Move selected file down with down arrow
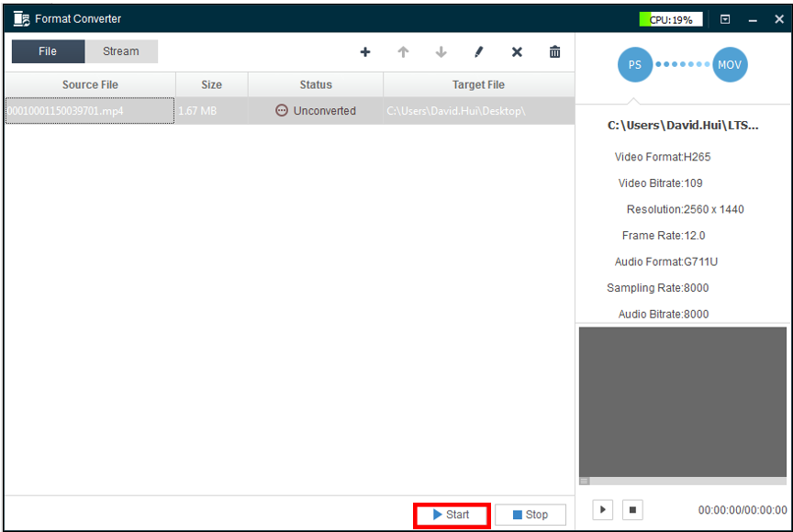The width and height of the screenshot is (793, 532). tap(441, 52)
